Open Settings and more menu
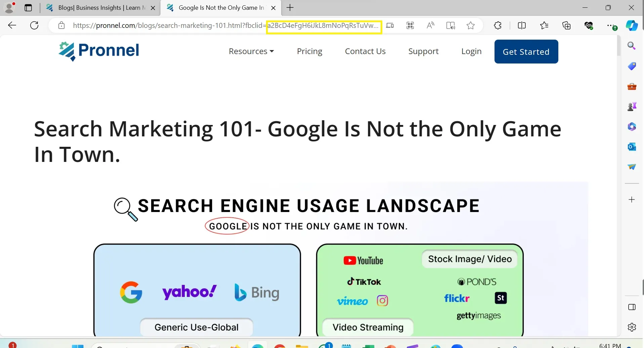This screenshot has height=348, width=644. tap(611, 26)
